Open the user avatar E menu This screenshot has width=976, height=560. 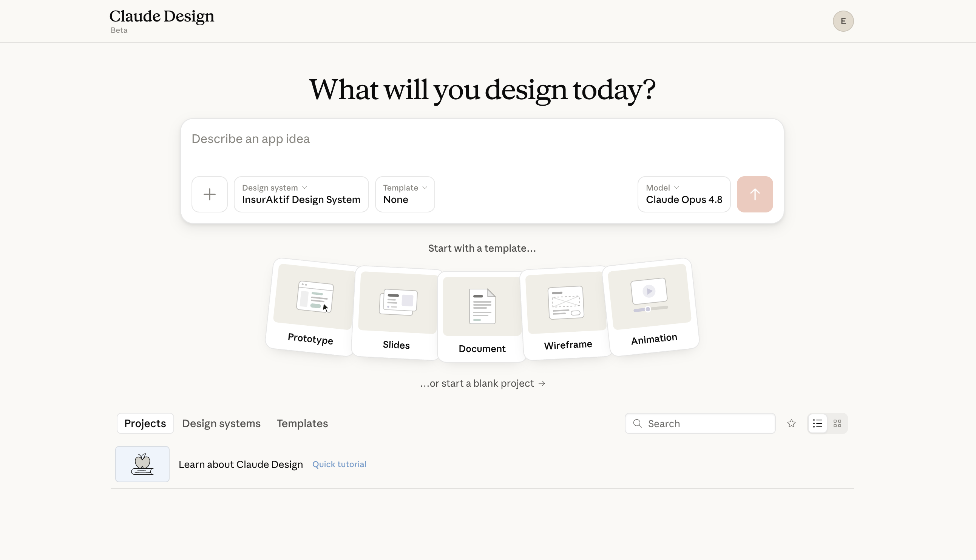pos(843,21)
